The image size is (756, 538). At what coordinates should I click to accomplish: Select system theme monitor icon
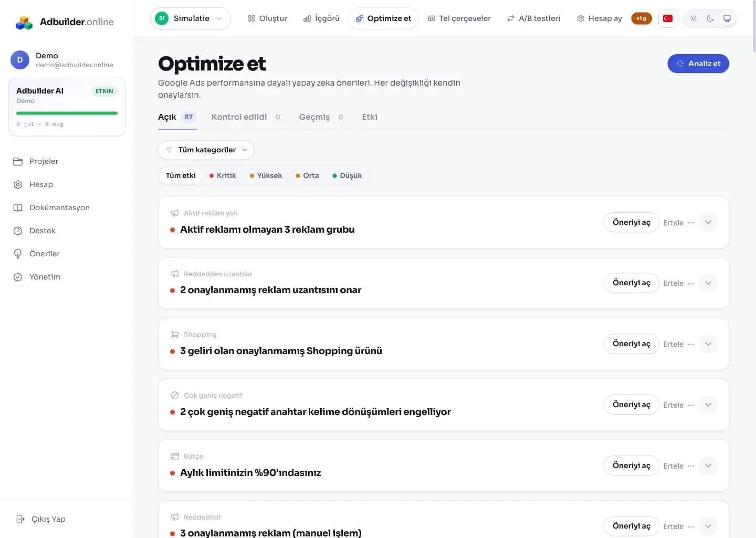(727, 18)
